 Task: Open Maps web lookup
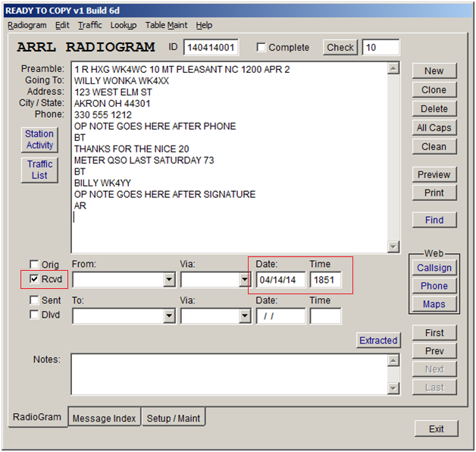click(x=434, y=304)
